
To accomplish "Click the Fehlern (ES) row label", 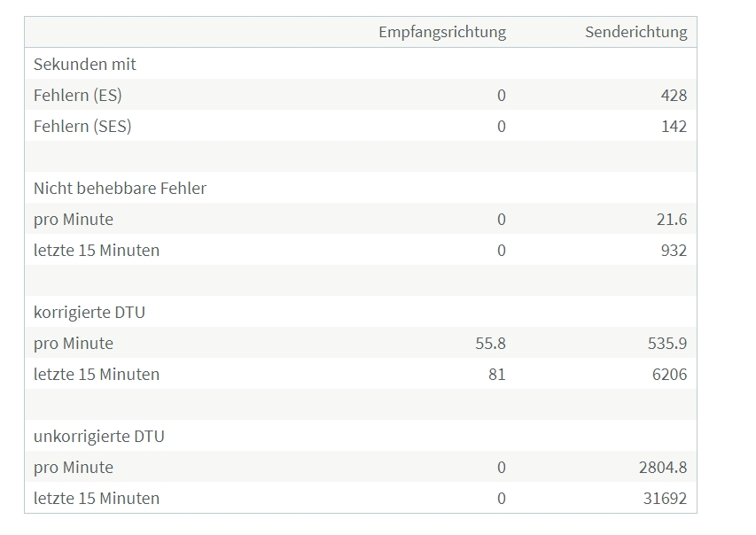I will click(78, 96).
